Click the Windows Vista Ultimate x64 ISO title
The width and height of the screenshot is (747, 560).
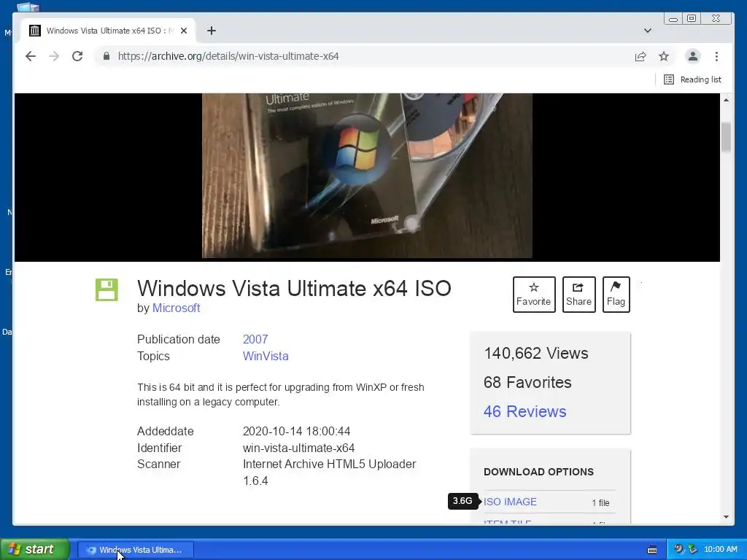point(294,289)
